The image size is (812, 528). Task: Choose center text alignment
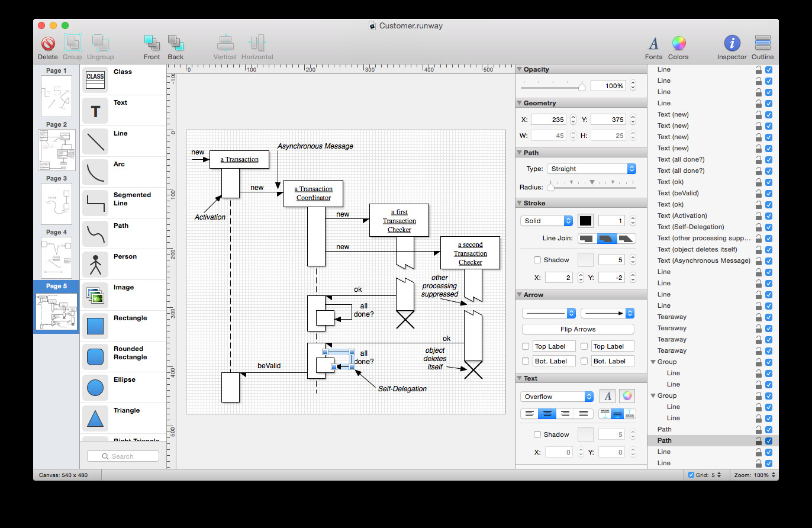point(547,414)
